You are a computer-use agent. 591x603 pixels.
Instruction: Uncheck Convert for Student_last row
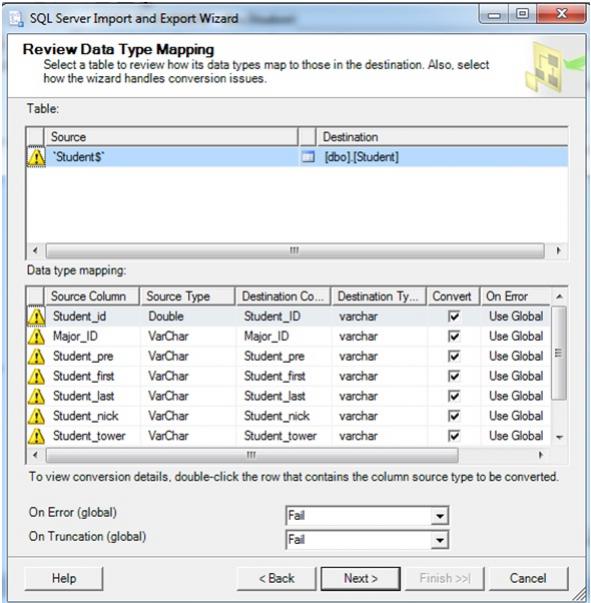[454, 396]
